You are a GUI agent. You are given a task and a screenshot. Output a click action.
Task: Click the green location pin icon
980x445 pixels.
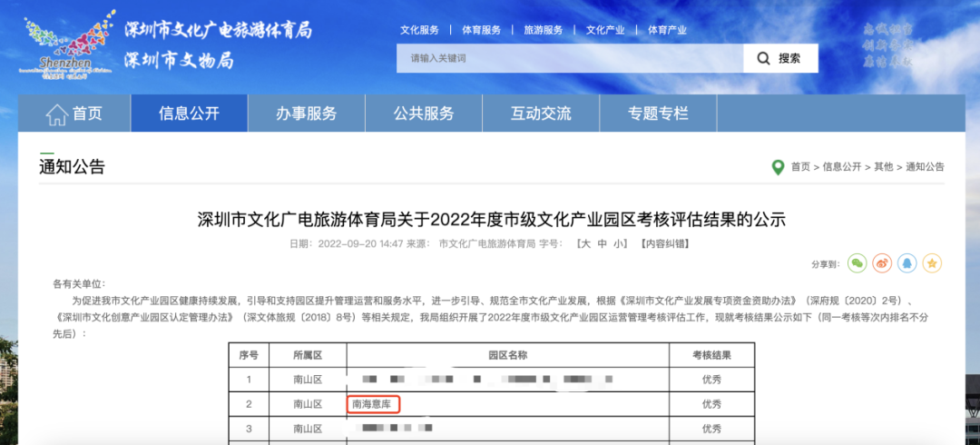coord(778,167)
